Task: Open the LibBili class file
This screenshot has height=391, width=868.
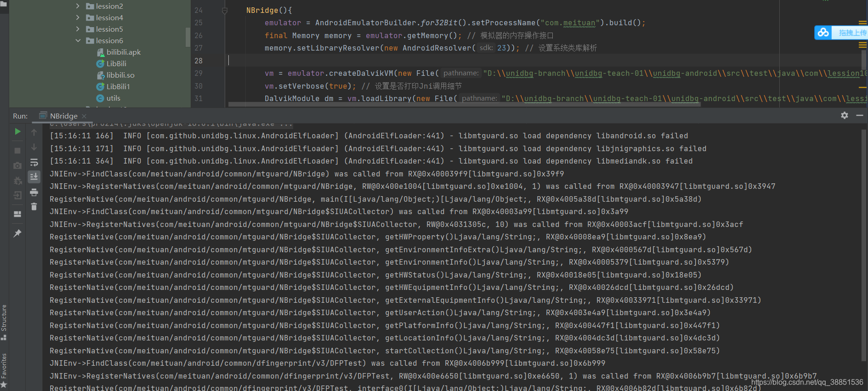Action: pos(116,63)
